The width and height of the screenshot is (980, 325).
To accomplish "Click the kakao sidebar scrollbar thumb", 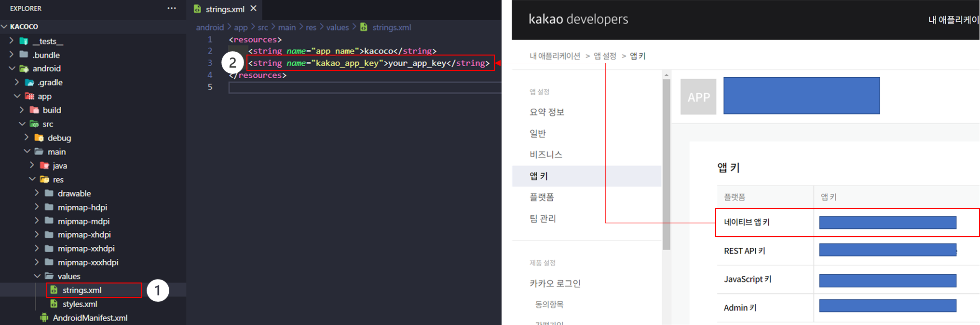I will click(x=667, y=164).
